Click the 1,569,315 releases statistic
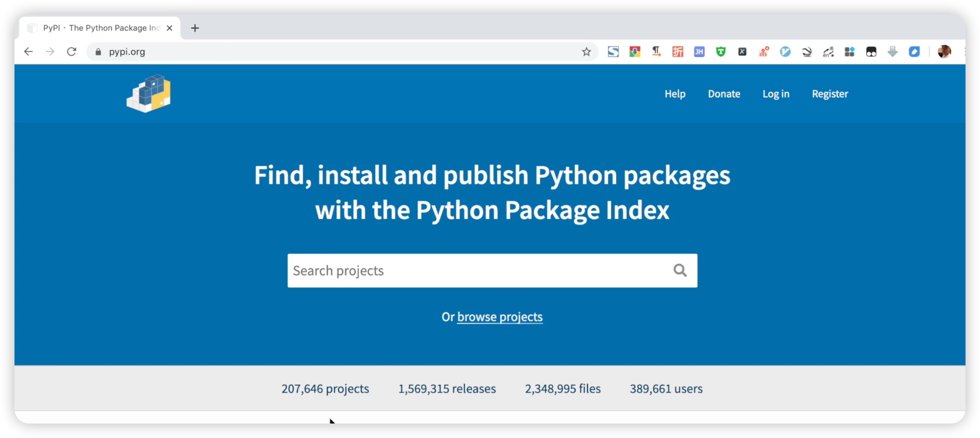The width and height of the screenshot is (980, 438). 447,388
